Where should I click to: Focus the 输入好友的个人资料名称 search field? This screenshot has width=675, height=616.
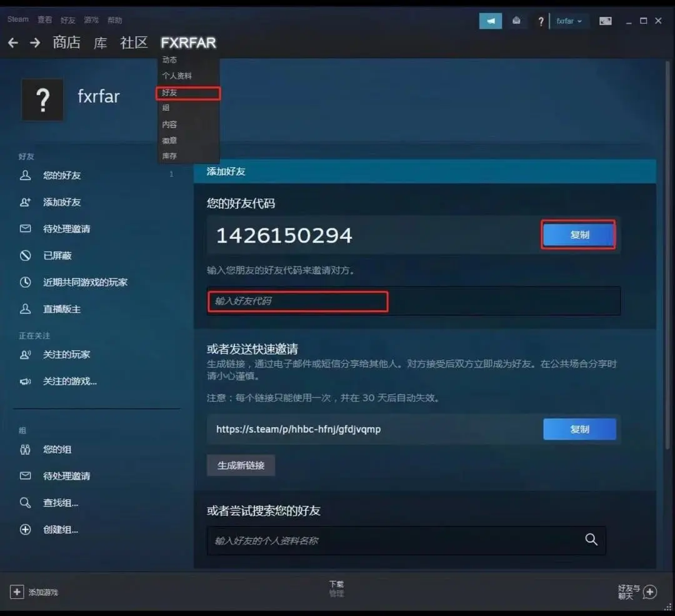pos(406,540)
